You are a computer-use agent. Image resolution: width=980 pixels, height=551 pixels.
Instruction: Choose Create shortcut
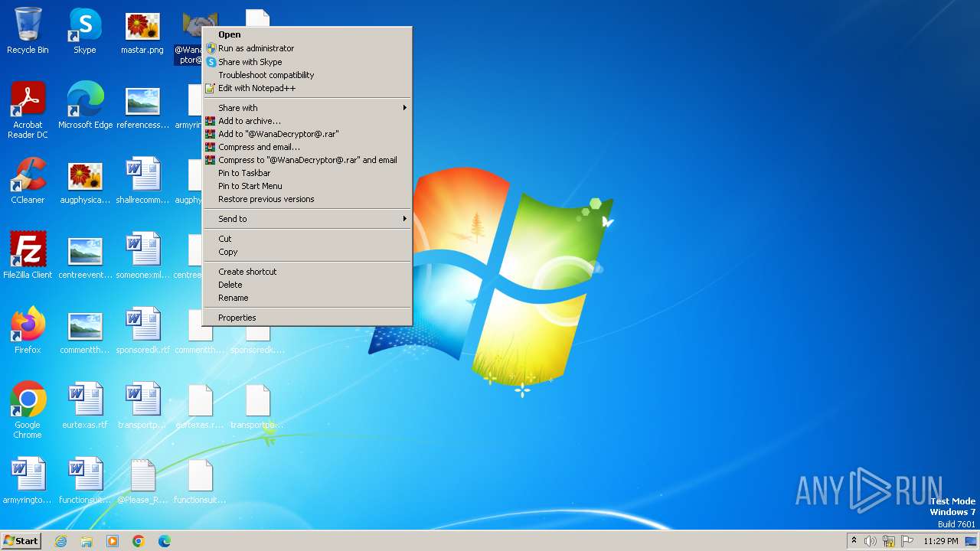(307, 272)
